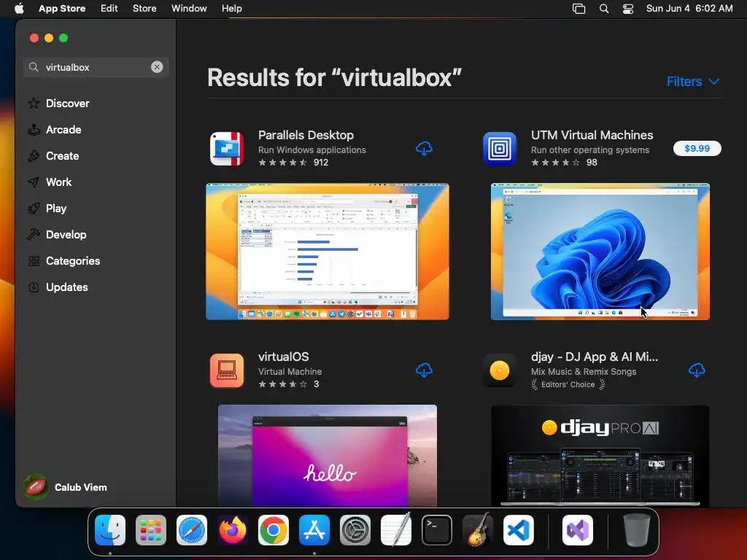Click App Store icon in Dock
Screen dimensions: 747x560
click(x=314, y=530)
